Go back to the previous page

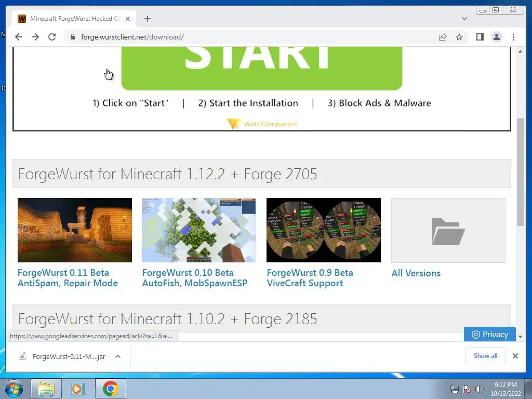[x=19, y=37]
